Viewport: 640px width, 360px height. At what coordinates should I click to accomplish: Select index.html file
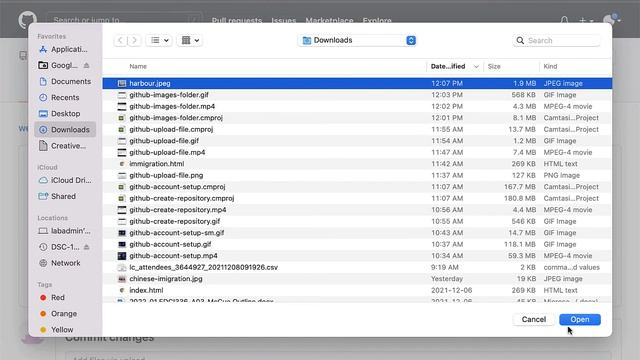tap(357, 290)
